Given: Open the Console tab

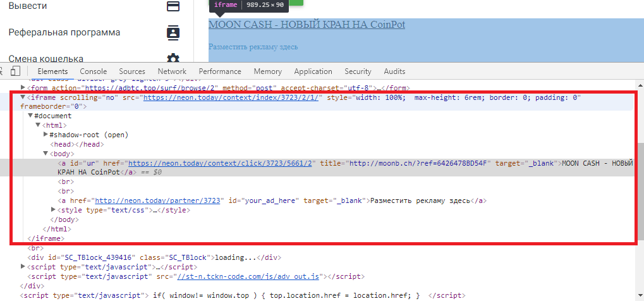Looking at the screenshot, I should coord(94,71).
